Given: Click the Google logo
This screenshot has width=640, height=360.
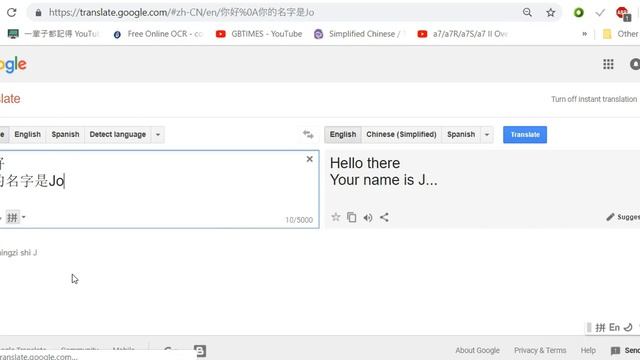Looking at the screenshot, I should point(13,64).
